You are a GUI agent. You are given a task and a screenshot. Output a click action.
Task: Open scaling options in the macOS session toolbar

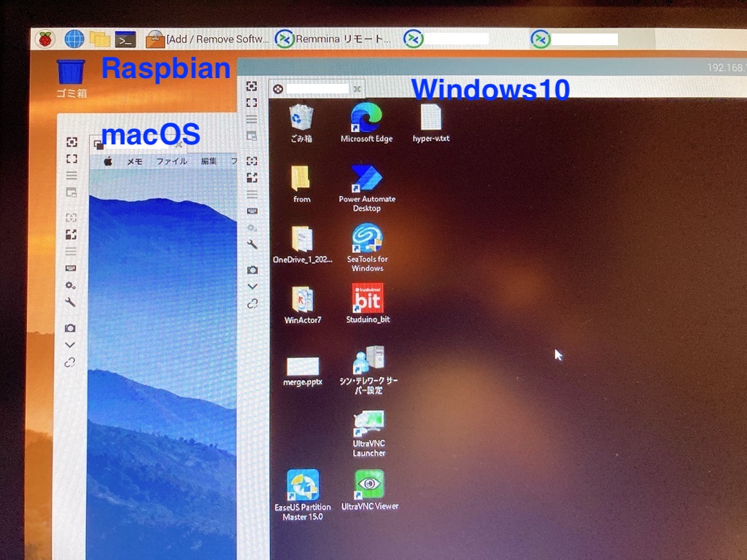tap(71, 251)
